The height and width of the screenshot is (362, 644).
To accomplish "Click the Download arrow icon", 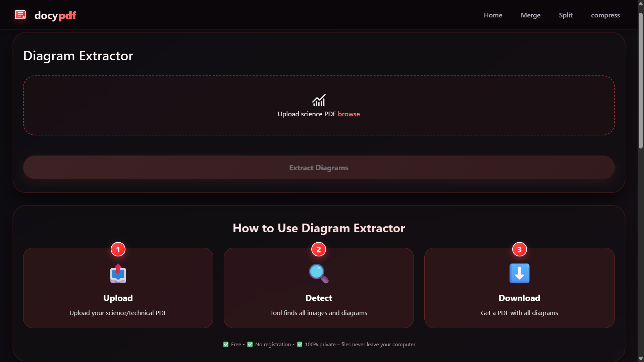I will [x=519, y=274].
